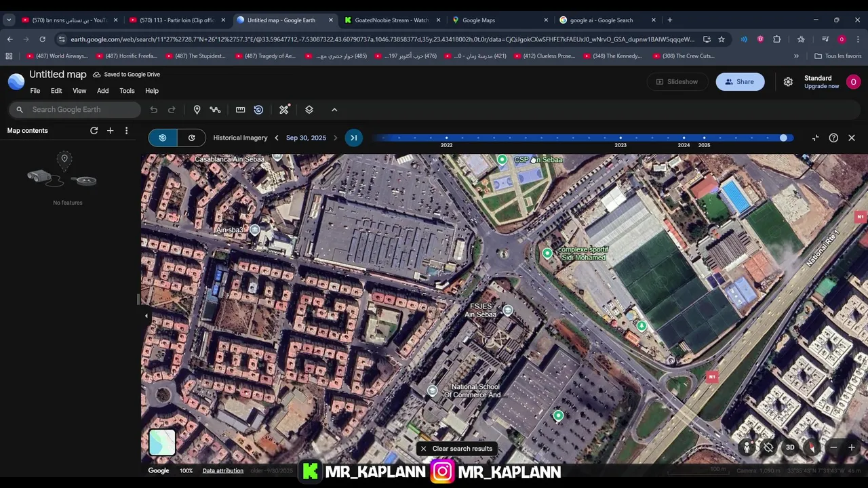868x488 pixels.
Task: Click into the Search Google Earth field
Action: (75, 110)
